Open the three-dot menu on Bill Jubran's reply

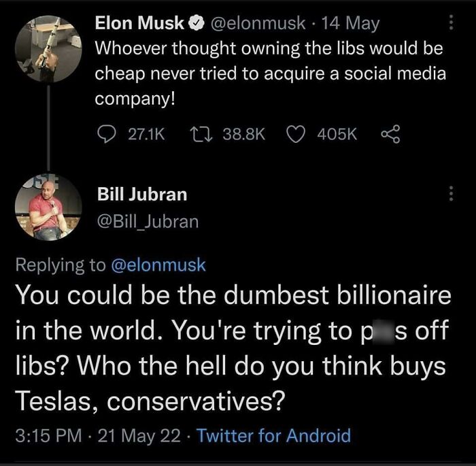(x=449, y=194)
